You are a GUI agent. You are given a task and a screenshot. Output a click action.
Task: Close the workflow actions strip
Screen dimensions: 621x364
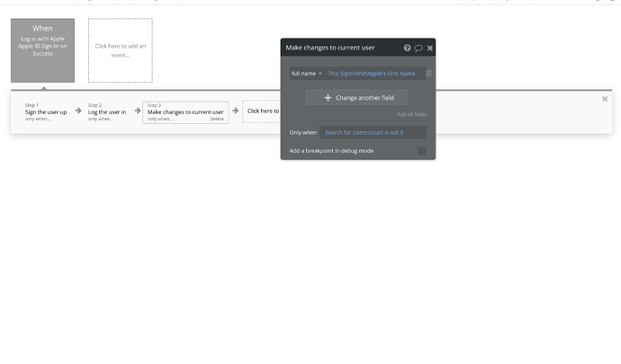click(605, 99)
